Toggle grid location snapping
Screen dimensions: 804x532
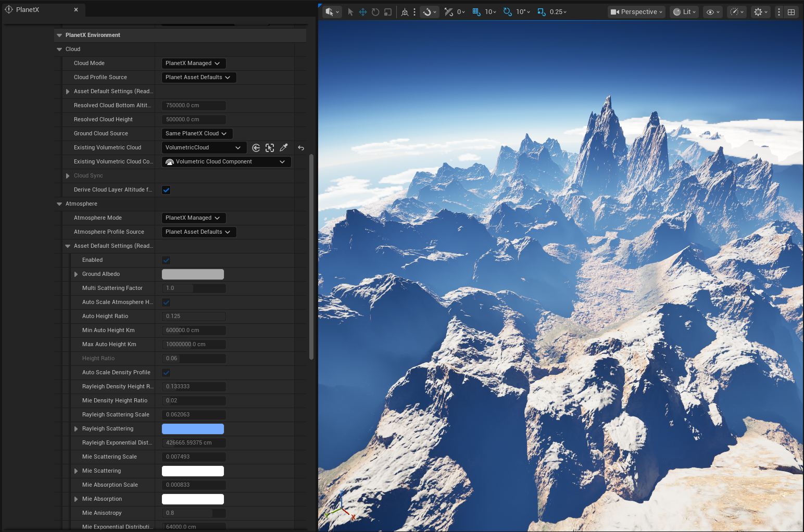tap(476, 12)
